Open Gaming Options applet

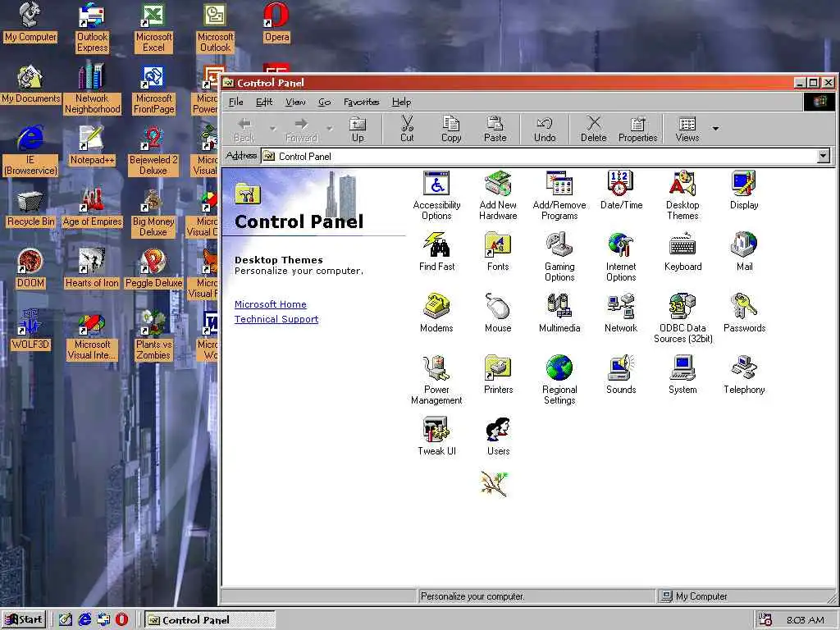point(559,258)
